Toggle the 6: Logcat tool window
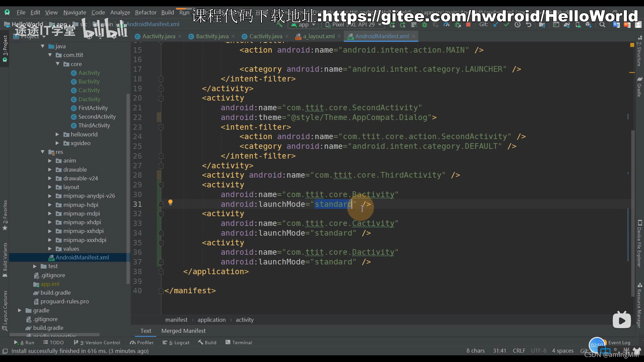 click(176, 343)
